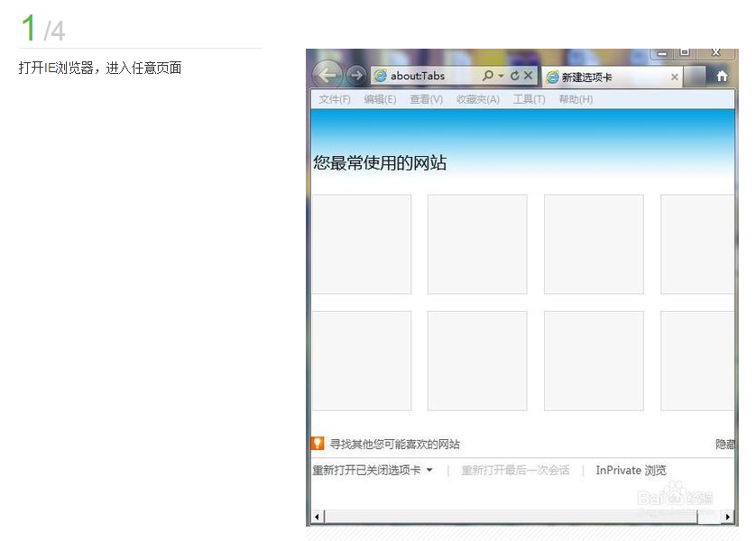756x541 pixels.
Task: Open the 查看(V) menu
Action: pyautogui.click(x=426, y=99)
